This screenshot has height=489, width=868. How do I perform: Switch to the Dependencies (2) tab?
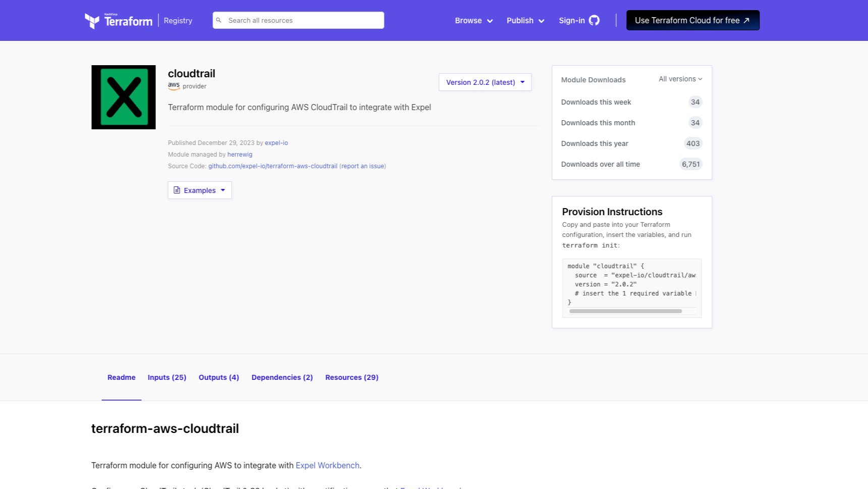click(282, 377)
